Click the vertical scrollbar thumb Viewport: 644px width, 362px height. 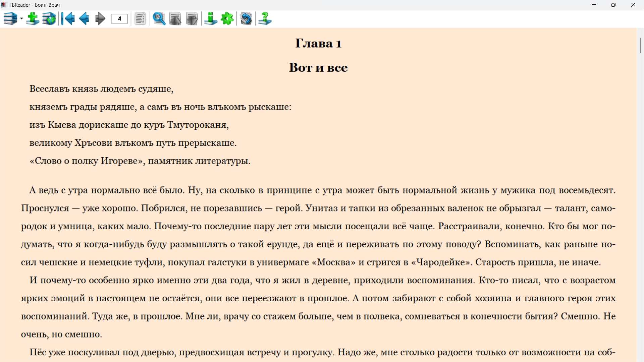640,46
